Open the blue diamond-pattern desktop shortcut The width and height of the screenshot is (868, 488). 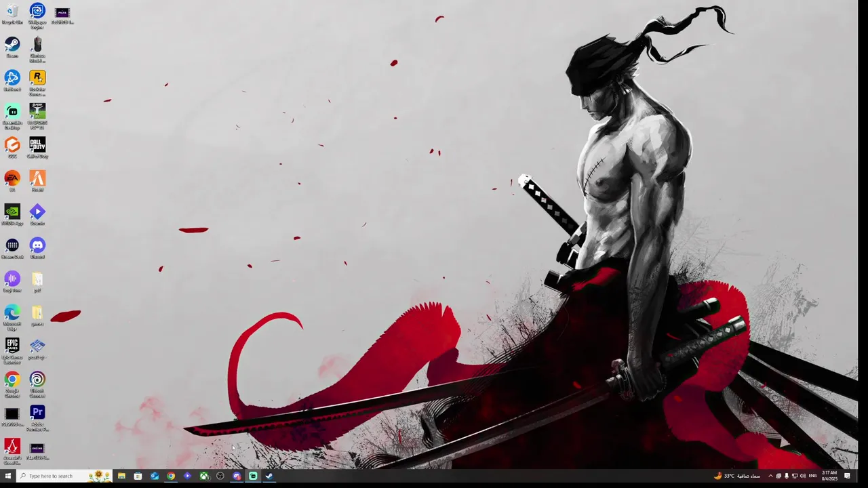click(x=37, y=348)
